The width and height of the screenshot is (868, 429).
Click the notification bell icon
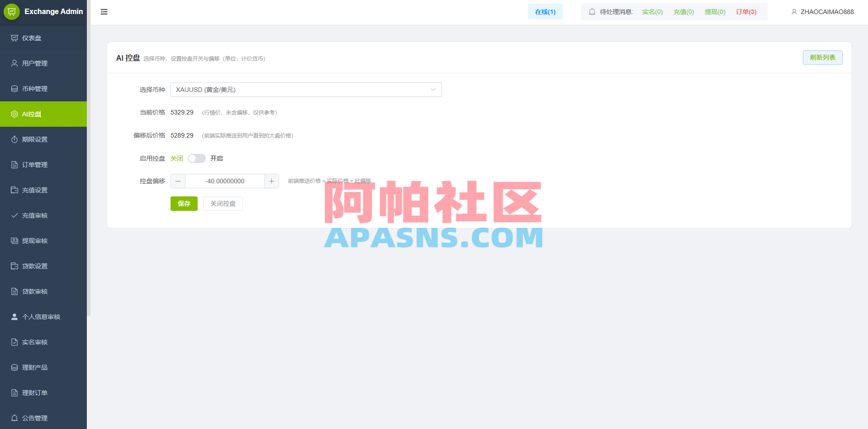(592, 12)
